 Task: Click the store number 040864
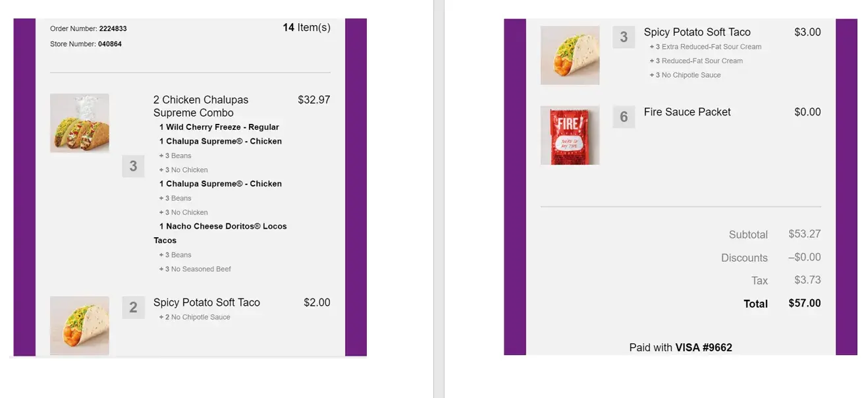(109, 44)
